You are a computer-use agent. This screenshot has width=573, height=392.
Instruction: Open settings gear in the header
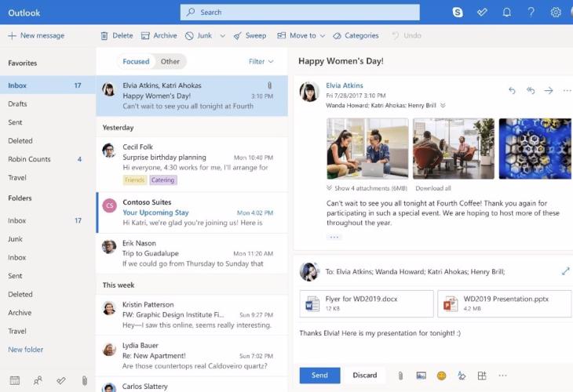tap(556, 13)
